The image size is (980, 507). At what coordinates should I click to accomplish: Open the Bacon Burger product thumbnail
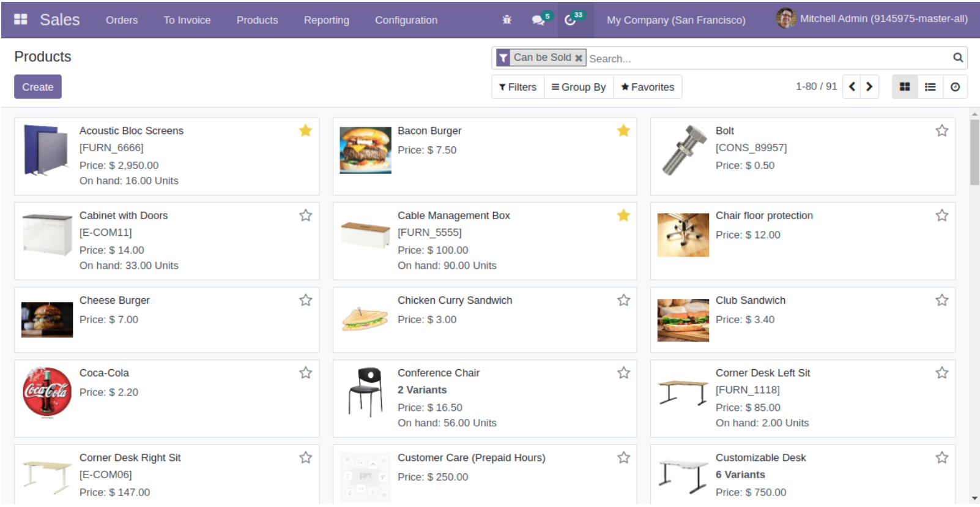(365, 151)
